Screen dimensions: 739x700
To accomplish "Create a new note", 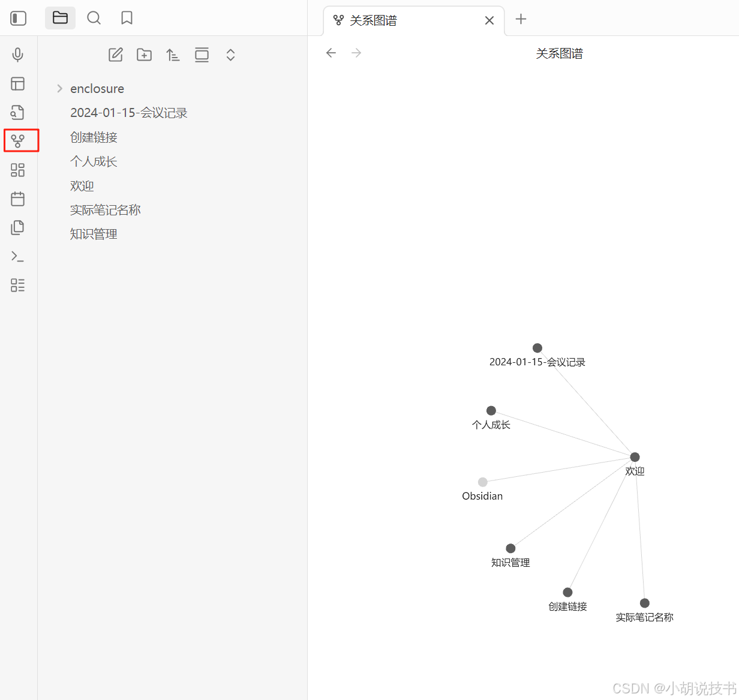I will click(116, 55).
